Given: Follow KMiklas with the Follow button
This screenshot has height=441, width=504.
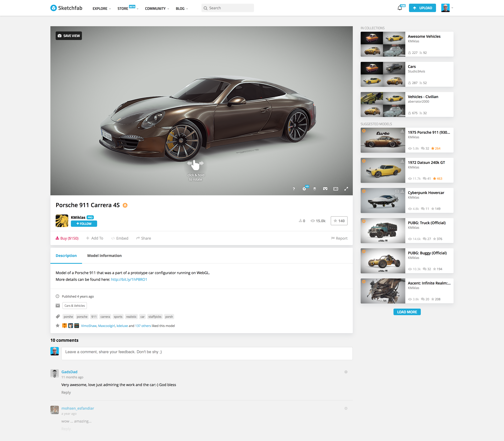Looking at the screenshot, I should tap(84, 224).
